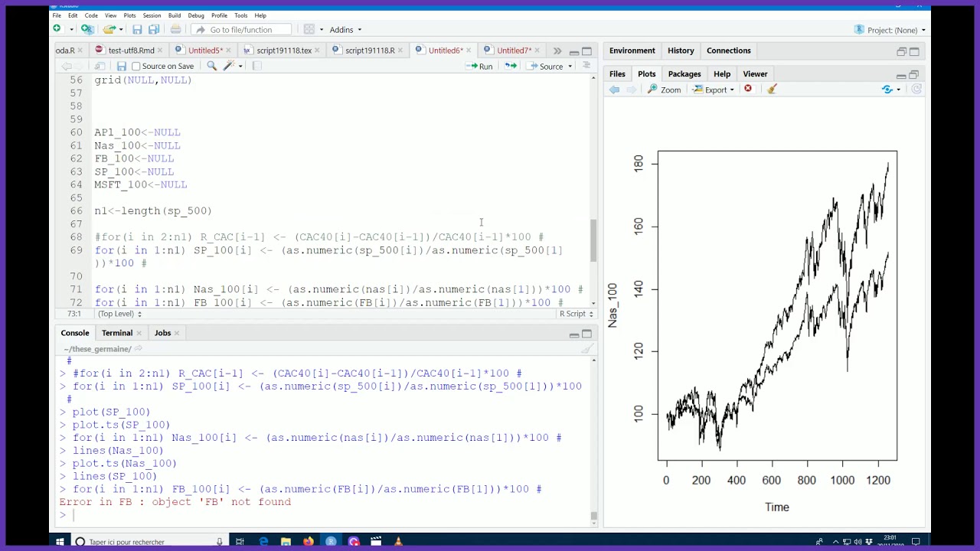This screenshot has width=980, height=551.
Task: Open the Tools menu
Action: coord(240,15)
